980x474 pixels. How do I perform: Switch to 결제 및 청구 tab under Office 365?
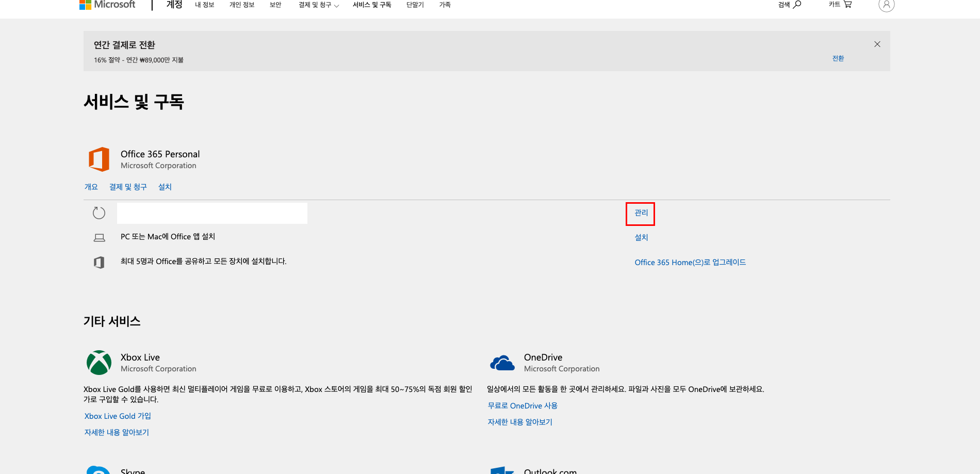tap(128, 187)
